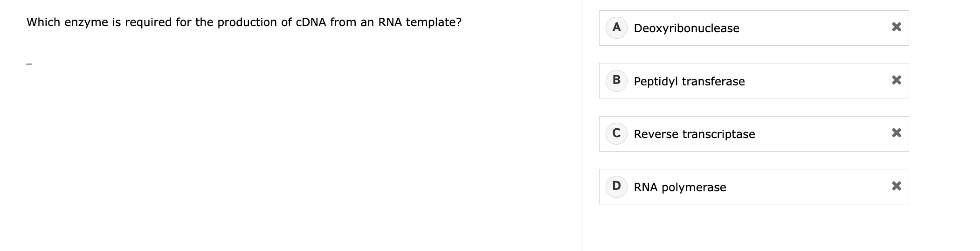Eliminate the RNA polymerase answer choice
This screenshot has height=251, width=980.
click(x=896, y=187)
